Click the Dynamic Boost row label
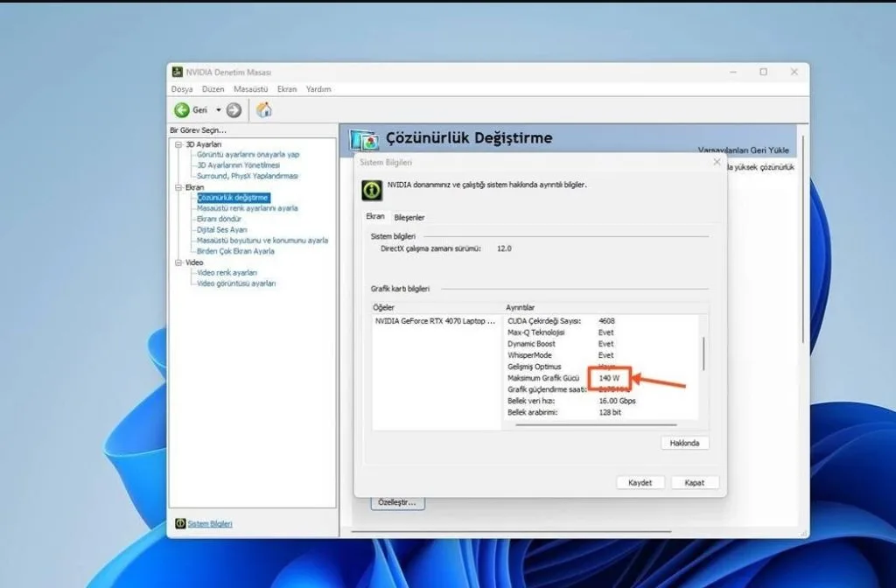The height and width of the screenshot is (588, 896). click(x=531, y=344)
